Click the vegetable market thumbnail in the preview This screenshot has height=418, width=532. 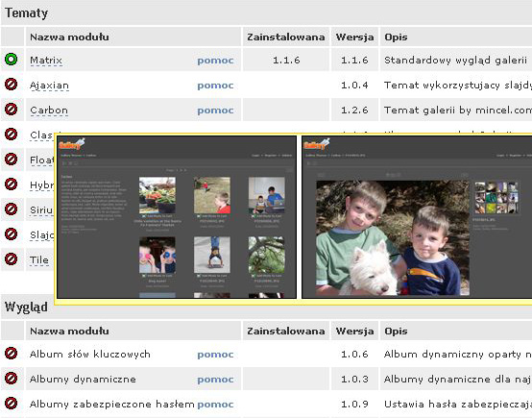pyautogui.click(x=157, y=195)
